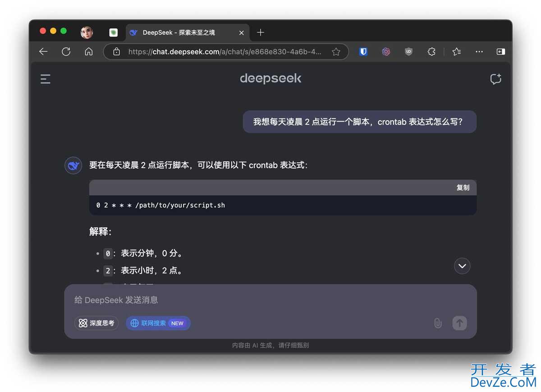Open the favorites list icon
This screenshot has width=541, height=392.
click(x=456, y=51)
